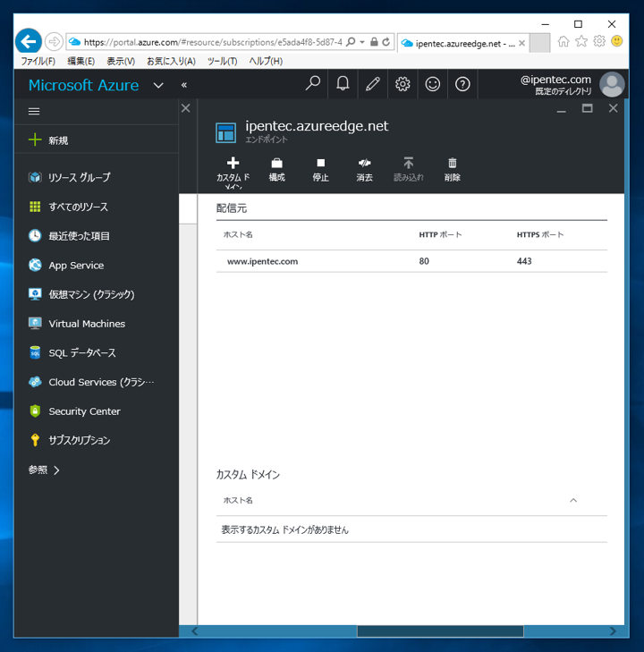644x652 pixels.
Task: Click the horizontal scrollbar thumb
Action: [x=440, y=631]
